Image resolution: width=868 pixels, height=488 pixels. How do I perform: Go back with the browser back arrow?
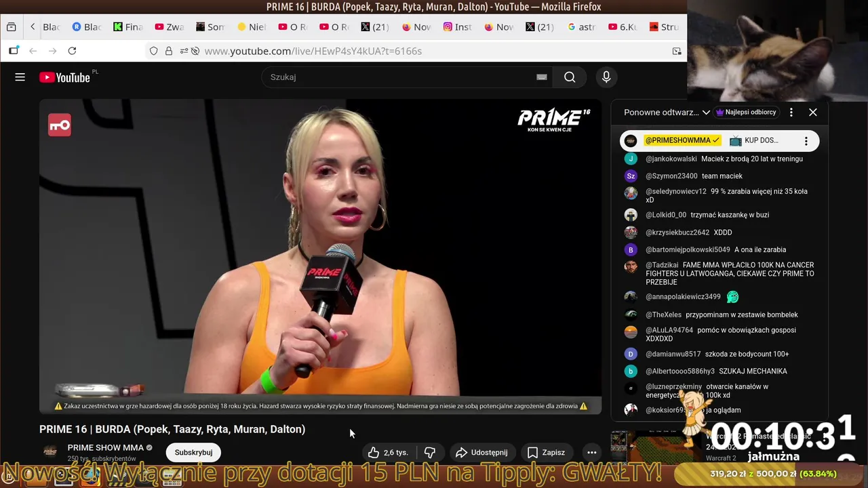click(x=33, y=51)
